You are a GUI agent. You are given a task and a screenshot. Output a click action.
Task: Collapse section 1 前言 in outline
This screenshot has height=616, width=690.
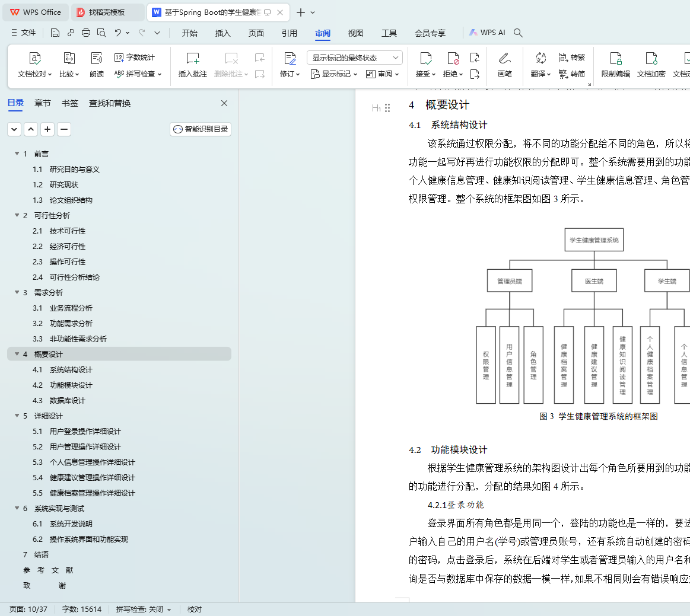coord(17,154)
